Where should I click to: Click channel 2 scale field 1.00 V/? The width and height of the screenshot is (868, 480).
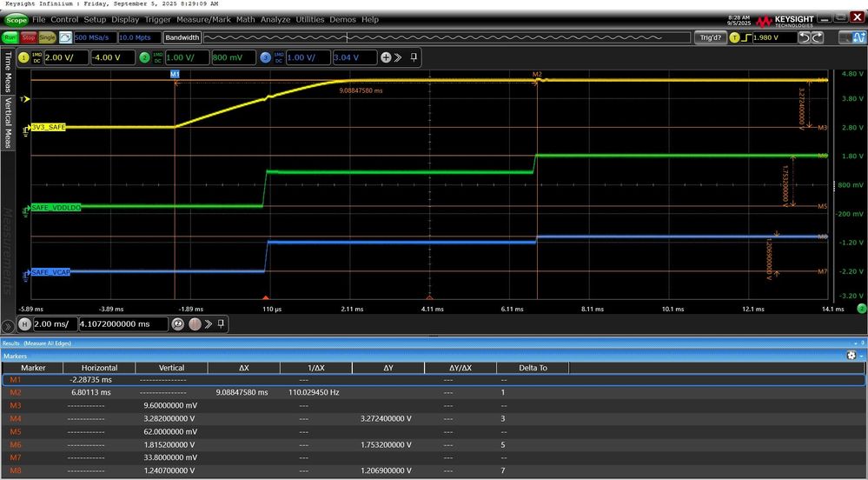coord(187,57)
